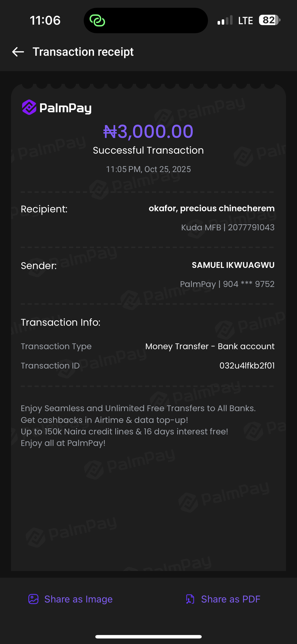
Task: Tap the status bar clock showing 11:06
Action: click(45, 20)
